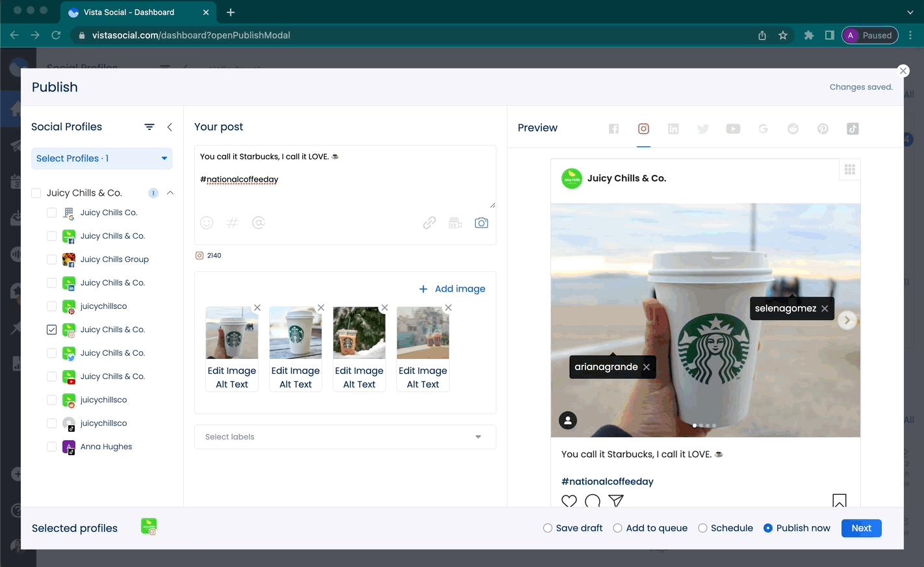Switch preview to LinkedIn icon
Viewport: 924px width, 567px height.
pyautogui.click(x=673, y=129)
